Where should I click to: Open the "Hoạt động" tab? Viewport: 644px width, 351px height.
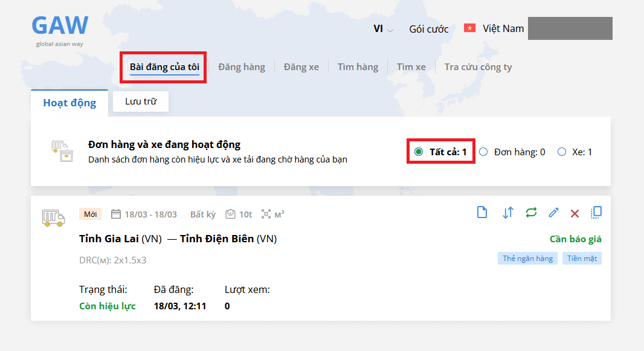coord(69,102)
